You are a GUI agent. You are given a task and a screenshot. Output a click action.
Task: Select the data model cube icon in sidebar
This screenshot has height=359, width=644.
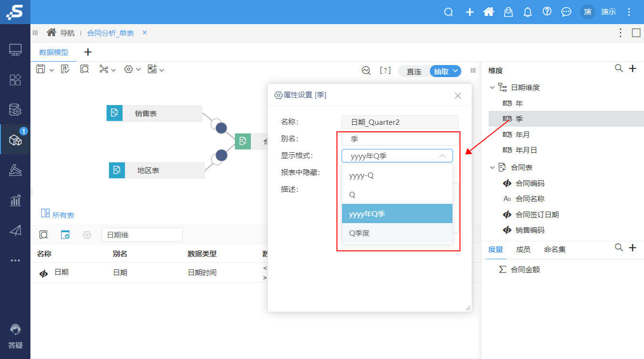(15, 138)
